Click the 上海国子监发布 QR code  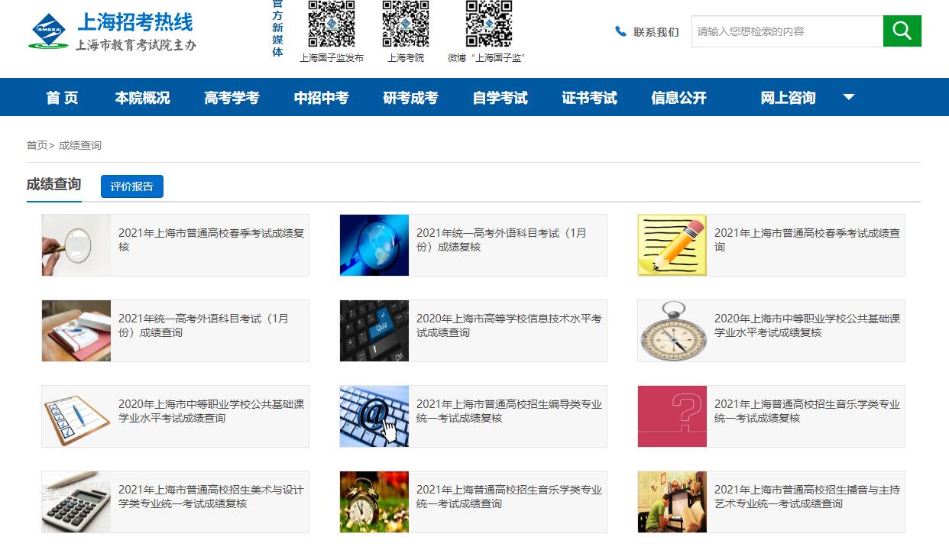click(x=332, y=24)
